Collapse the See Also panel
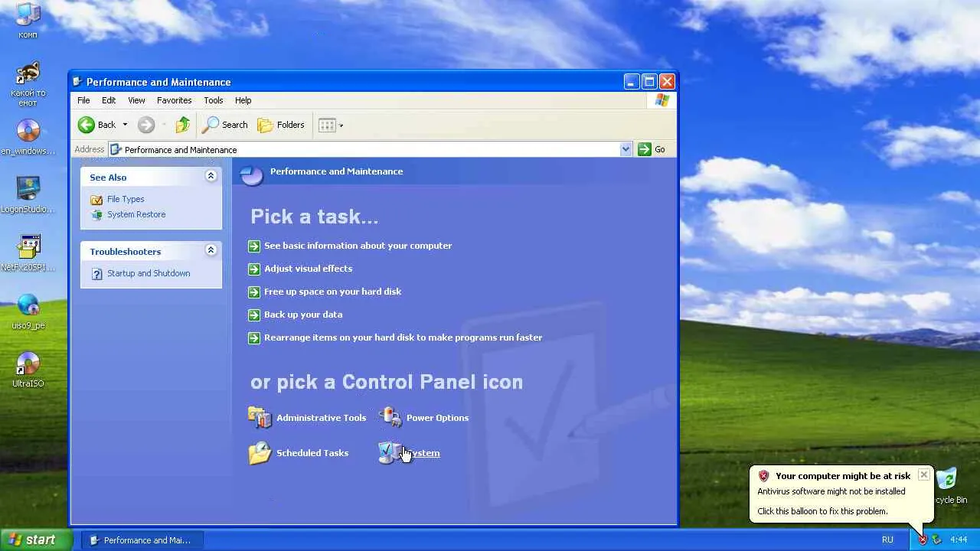The width and height of the screenshot is (980, 551). (x=211, y=176)
